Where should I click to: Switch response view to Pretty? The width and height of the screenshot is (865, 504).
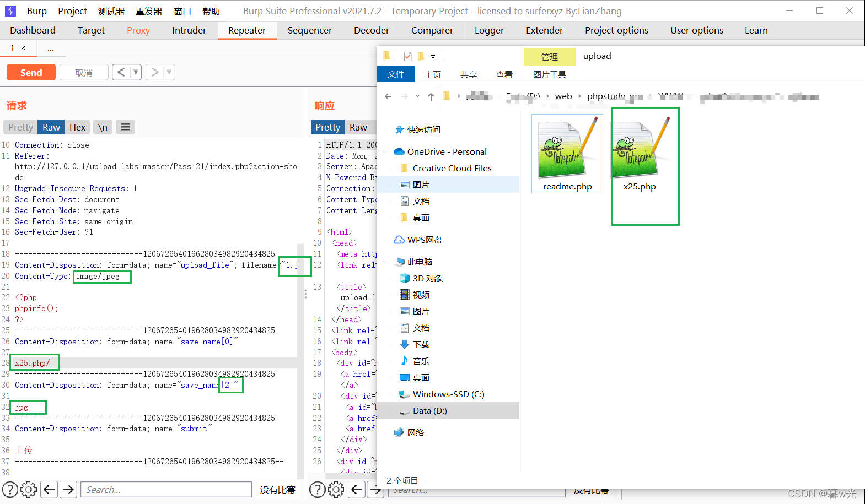(327, 127)
